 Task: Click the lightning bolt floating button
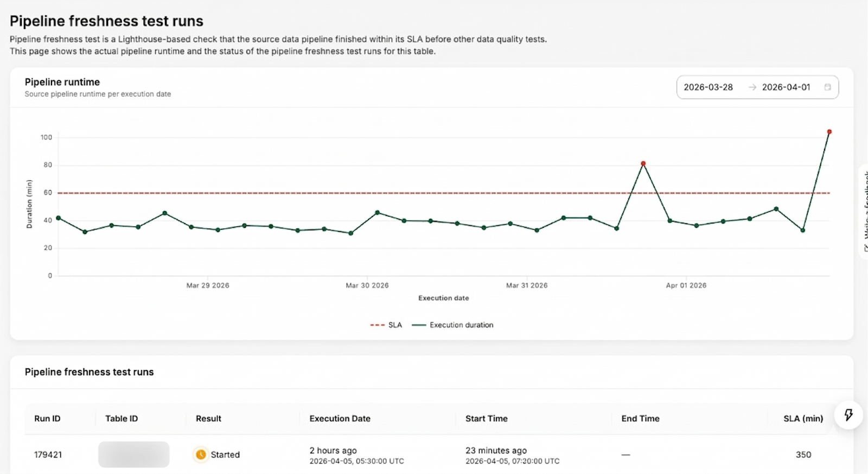tap(848, 415)
